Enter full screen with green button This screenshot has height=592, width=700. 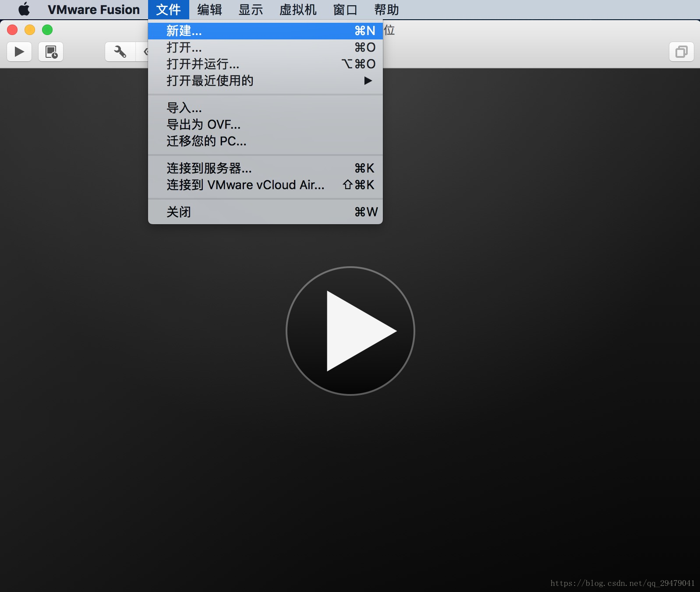(47, 30)
